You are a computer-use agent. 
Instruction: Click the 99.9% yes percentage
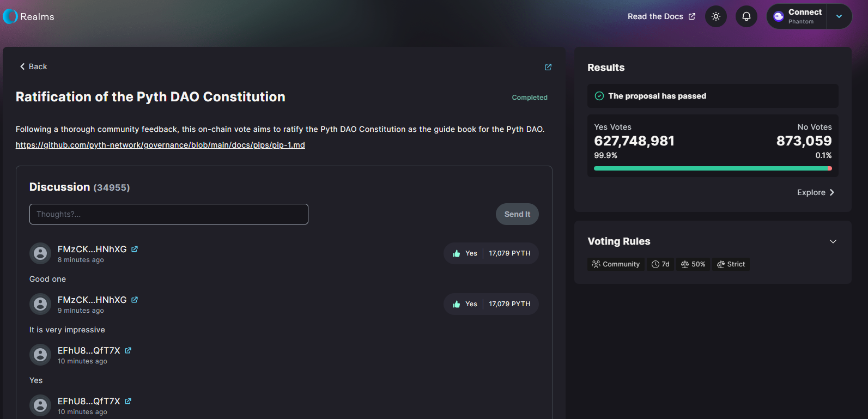click(605, 155)
